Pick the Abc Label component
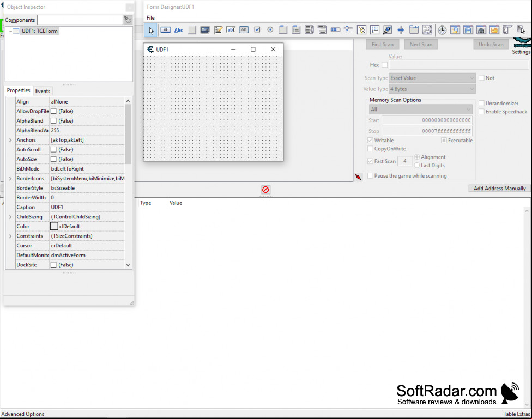This screenshot has width=532, height=419. (178, 30)
